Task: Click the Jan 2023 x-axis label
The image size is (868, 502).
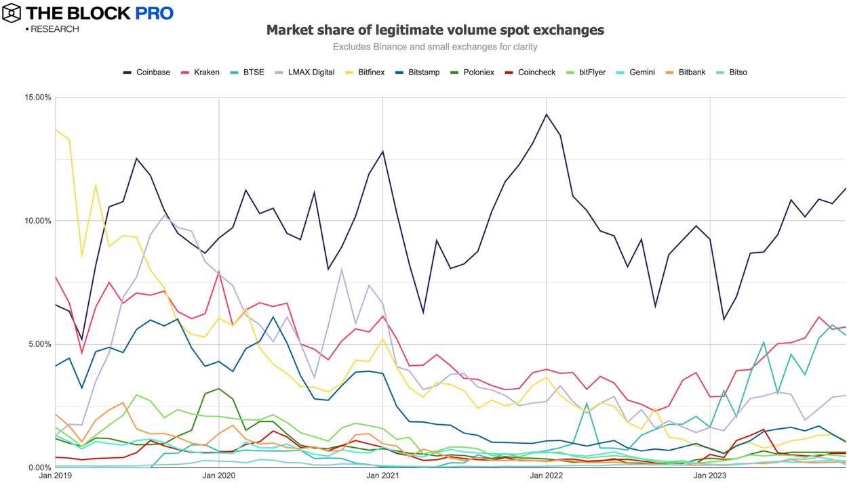Action: coord(710,476)
